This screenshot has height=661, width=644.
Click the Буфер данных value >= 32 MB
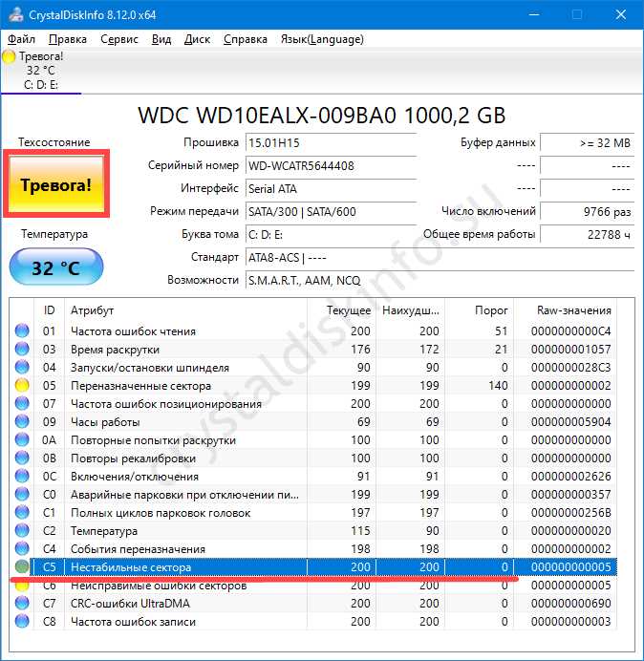pyautogui.click(x=587, y=143)
